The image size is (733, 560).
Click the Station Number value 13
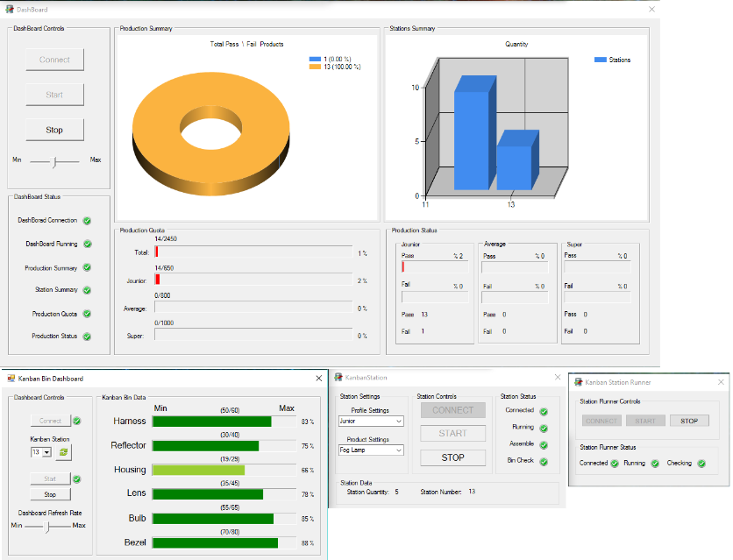coord(472,492)
